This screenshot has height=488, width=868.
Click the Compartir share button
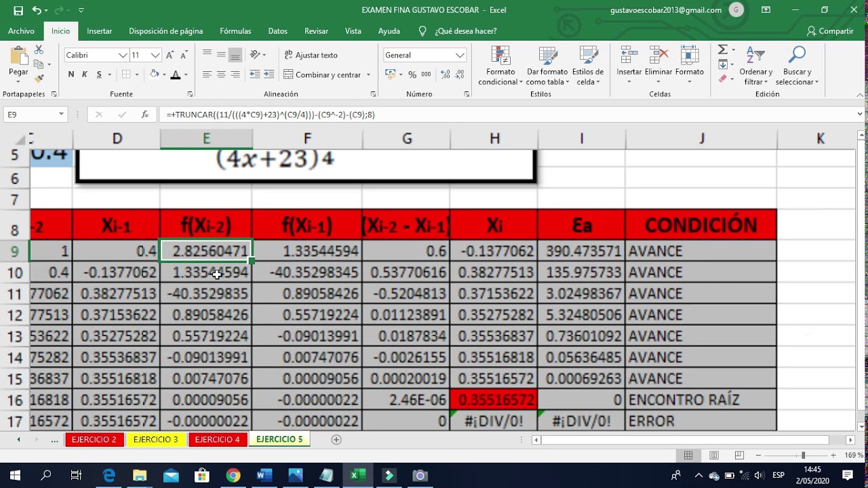[x=830, y=31]
